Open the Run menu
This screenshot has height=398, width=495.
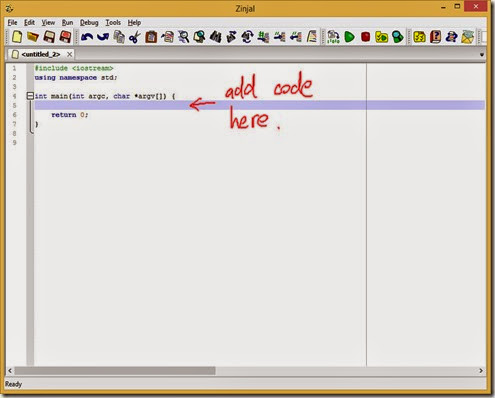[x=67, y=22]
